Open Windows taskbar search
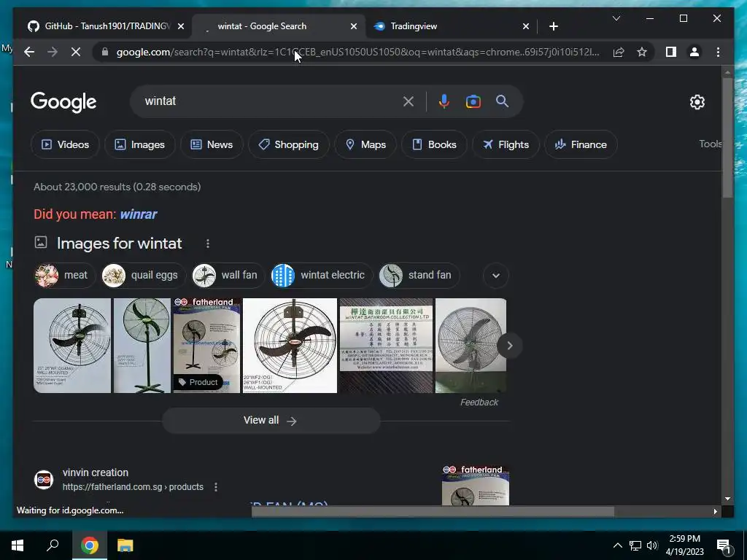747x560 pixels. [53, 545]
